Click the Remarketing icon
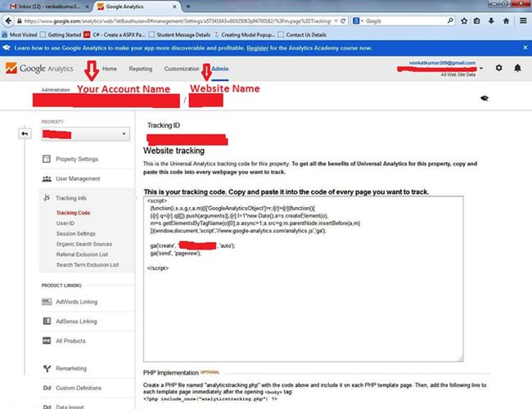Viewport: 532px width, 409px height. [47, 368]
